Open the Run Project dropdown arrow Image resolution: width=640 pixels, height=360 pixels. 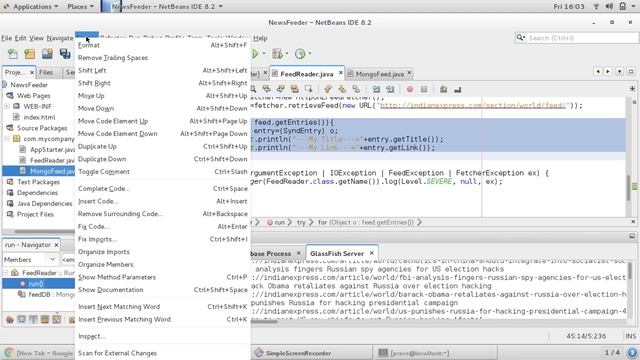pos(264,54)
